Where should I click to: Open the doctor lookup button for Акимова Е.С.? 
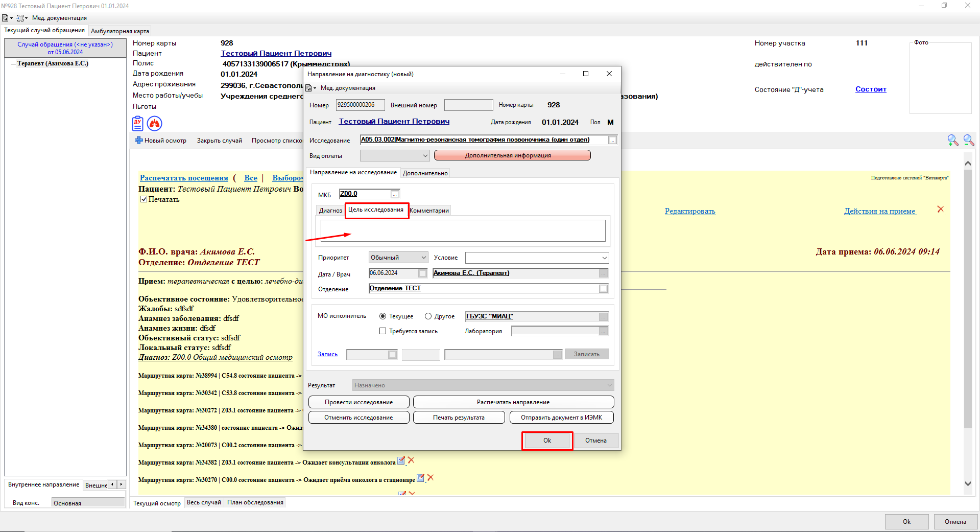603,273
